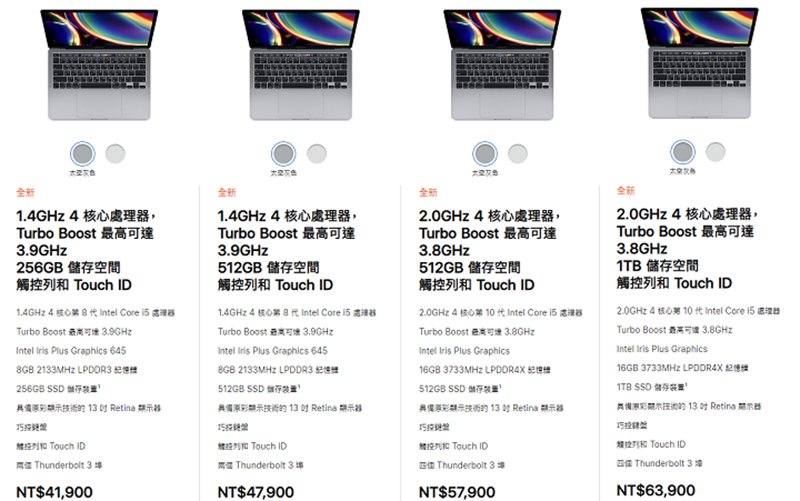Open the 1.4GHz 512GB model heading
This screenshot has width=800, height=501.
287,250
